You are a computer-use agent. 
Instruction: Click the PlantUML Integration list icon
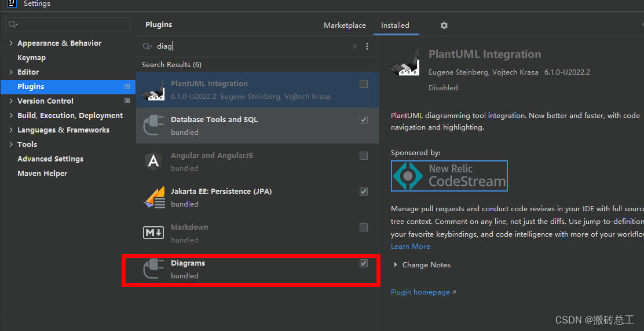(x=153, y=90)
